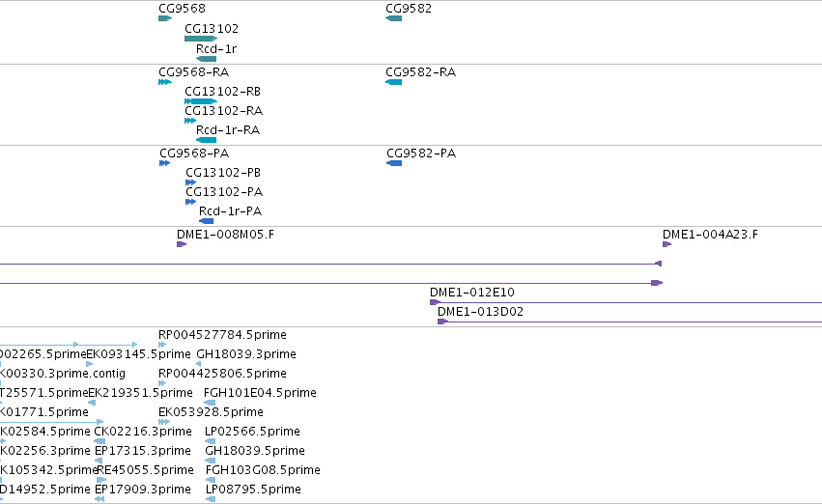This screenshot has height=504, width=822.
Task: Open the K105342.5prime EST label
Action: click(x=48, y=470)
